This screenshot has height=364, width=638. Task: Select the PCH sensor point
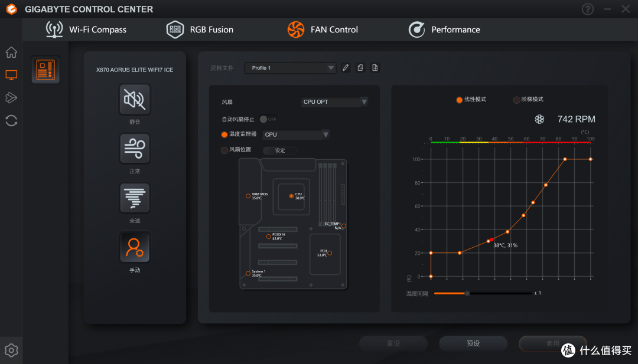coord(330,253)
